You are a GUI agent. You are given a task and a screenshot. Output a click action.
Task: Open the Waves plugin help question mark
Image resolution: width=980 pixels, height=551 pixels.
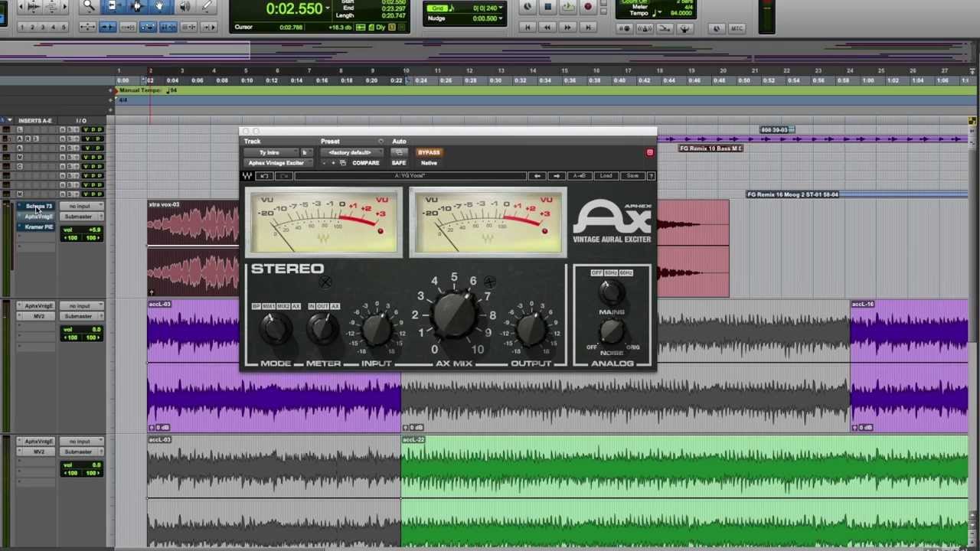[651, 176]
